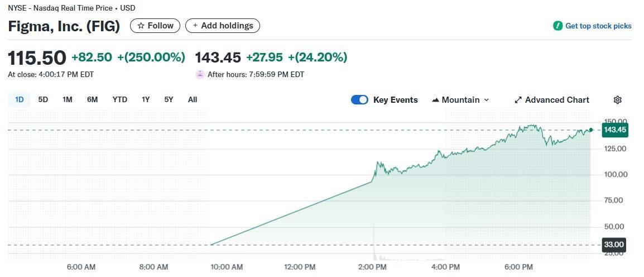Click the Get top stock picks icon
The image size is (644, 277).
558,26
